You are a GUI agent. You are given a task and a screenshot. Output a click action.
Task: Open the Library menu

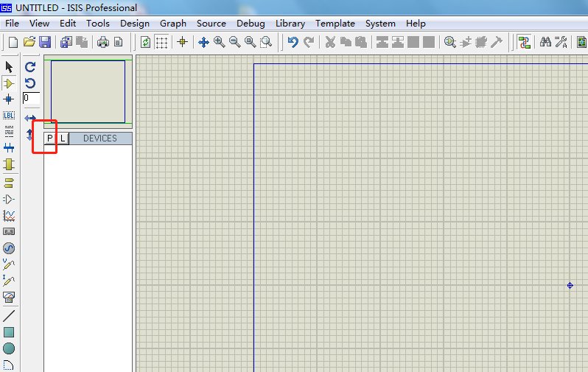[x=290, y=24]
